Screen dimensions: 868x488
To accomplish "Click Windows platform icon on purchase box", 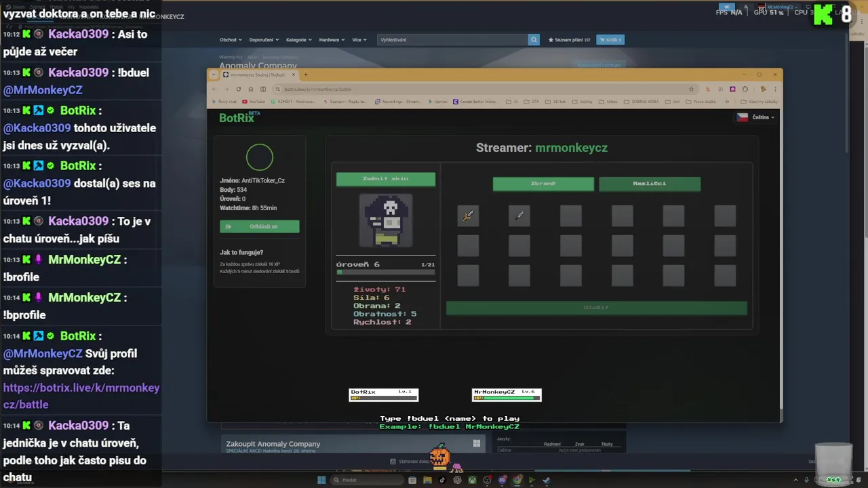I will (477, 443).
